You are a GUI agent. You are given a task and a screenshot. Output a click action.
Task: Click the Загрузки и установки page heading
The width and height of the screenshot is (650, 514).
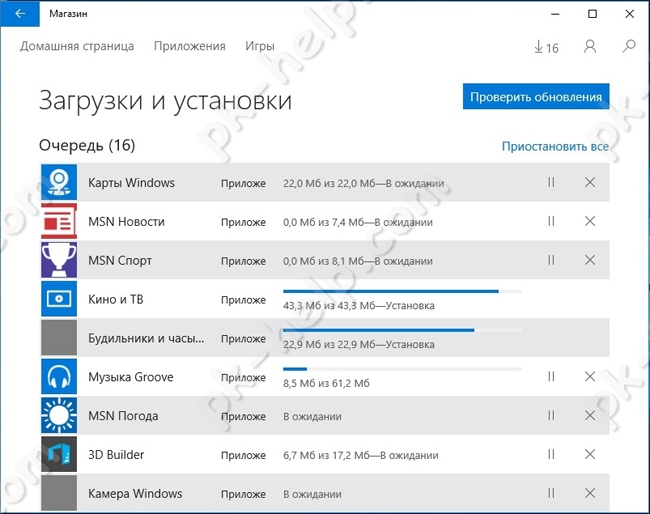(165, 101)
